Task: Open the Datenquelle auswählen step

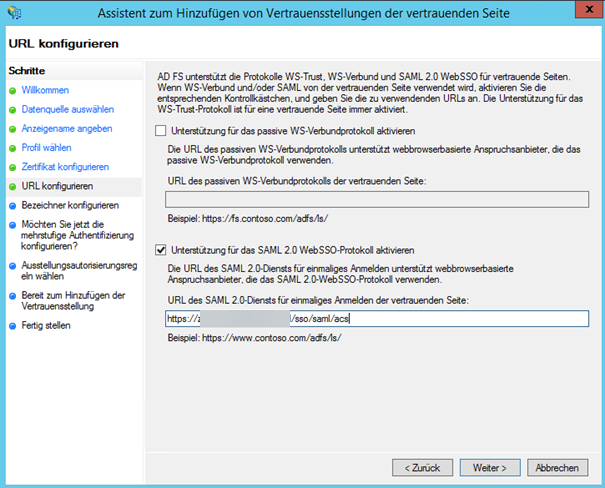Action: click(68, 109)
